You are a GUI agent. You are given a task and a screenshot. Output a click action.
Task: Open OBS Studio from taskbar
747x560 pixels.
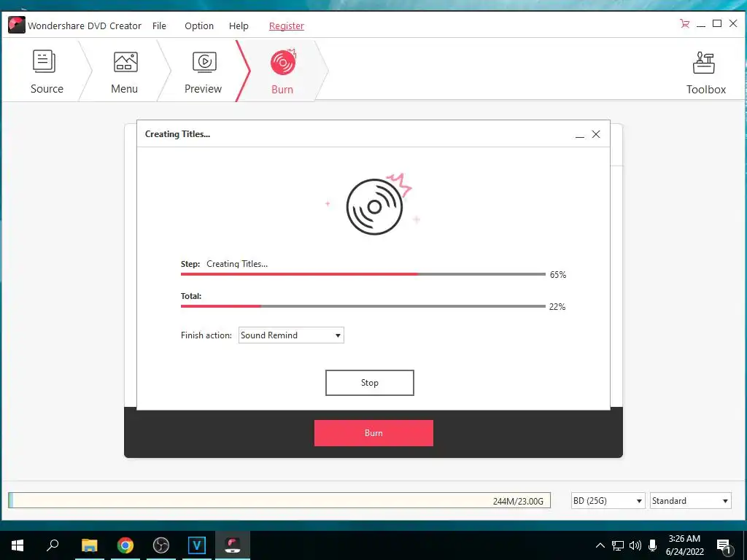[161, 545]
